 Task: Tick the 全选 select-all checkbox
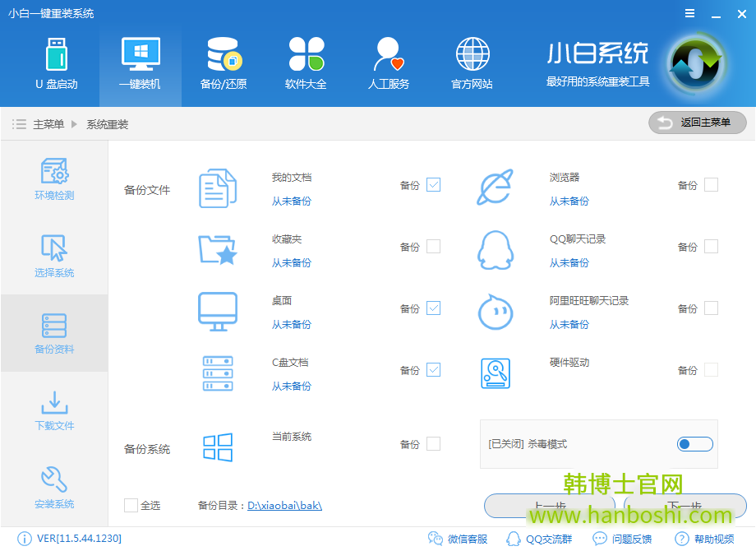pyautogui.click(x=131, y=505)
